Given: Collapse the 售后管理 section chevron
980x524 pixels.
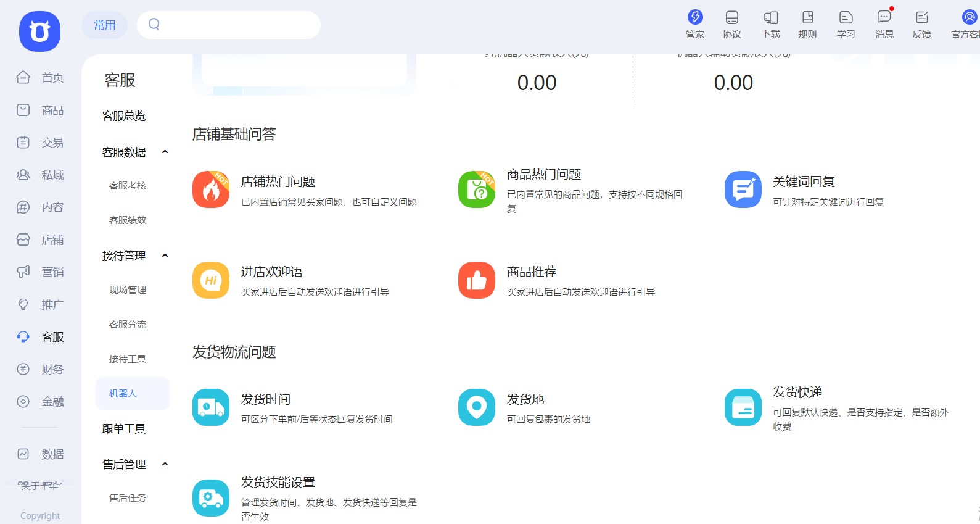Looking at the screenshot, I should click(165, 464).
